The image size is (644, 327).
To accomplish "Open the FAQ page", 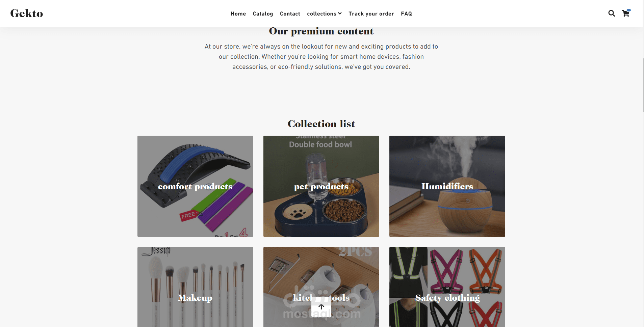I will click(x=406, y=13).
